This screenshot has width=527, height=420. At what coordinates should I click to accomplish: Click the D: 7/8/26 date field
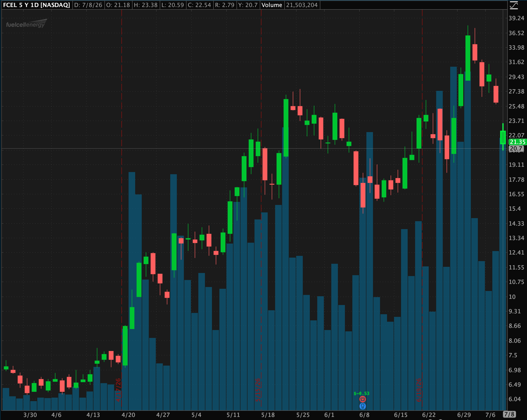[x=88, y=5]
